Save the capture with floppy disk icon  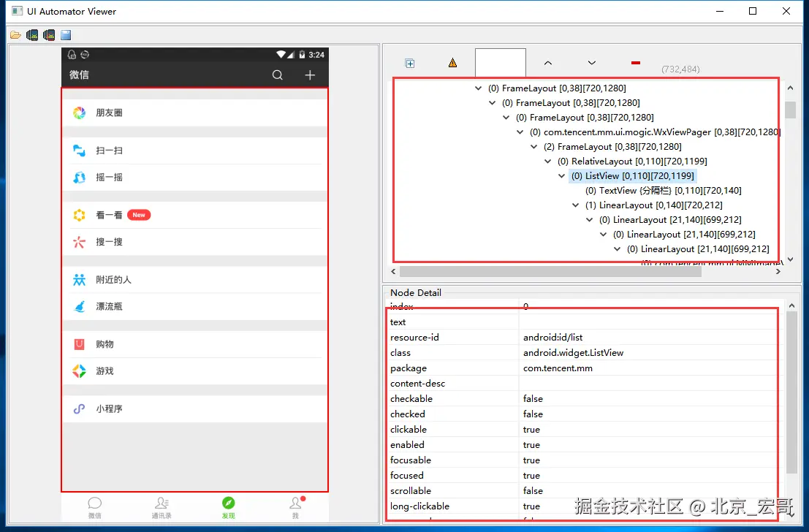point(66,35)
